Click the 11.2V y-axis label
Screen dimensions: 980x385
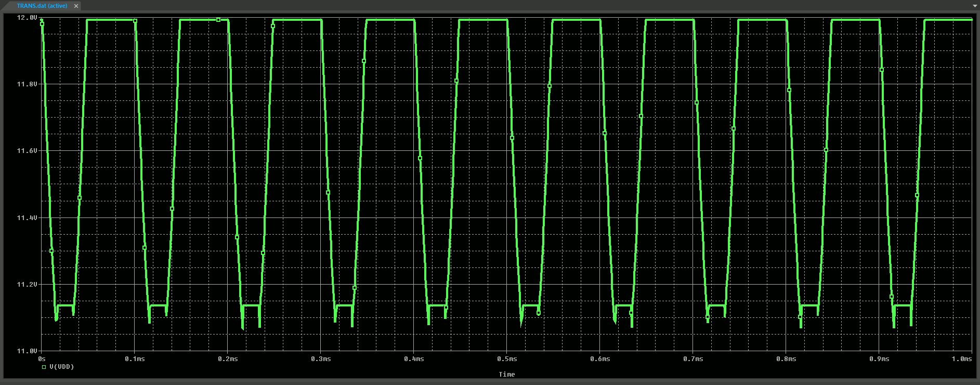pos(27,285)
